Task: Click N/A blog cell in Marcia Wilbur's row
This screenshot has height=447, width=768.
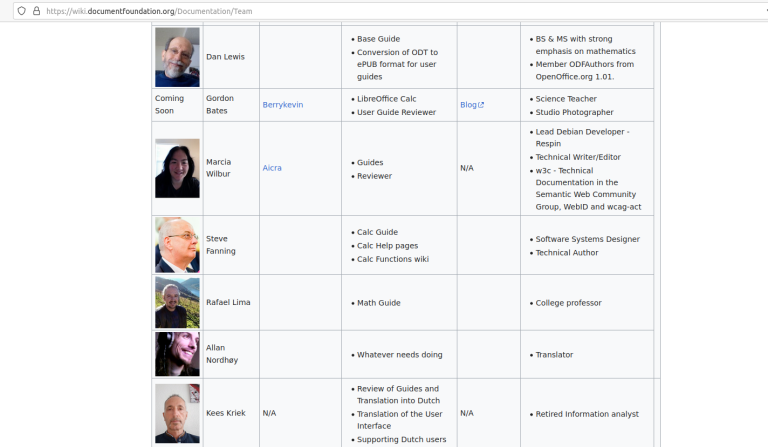Action: click(467, 168)
